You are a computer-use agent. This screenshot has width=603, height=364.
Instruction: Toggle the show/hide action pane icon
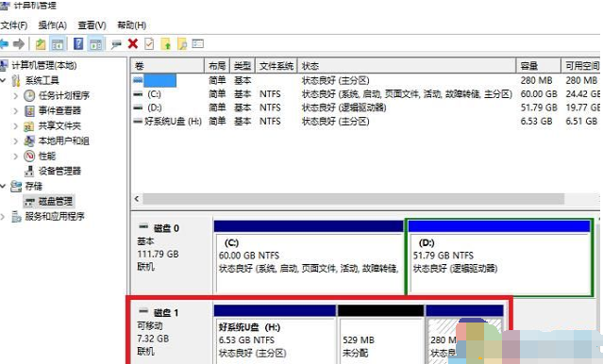click(95, 43)
